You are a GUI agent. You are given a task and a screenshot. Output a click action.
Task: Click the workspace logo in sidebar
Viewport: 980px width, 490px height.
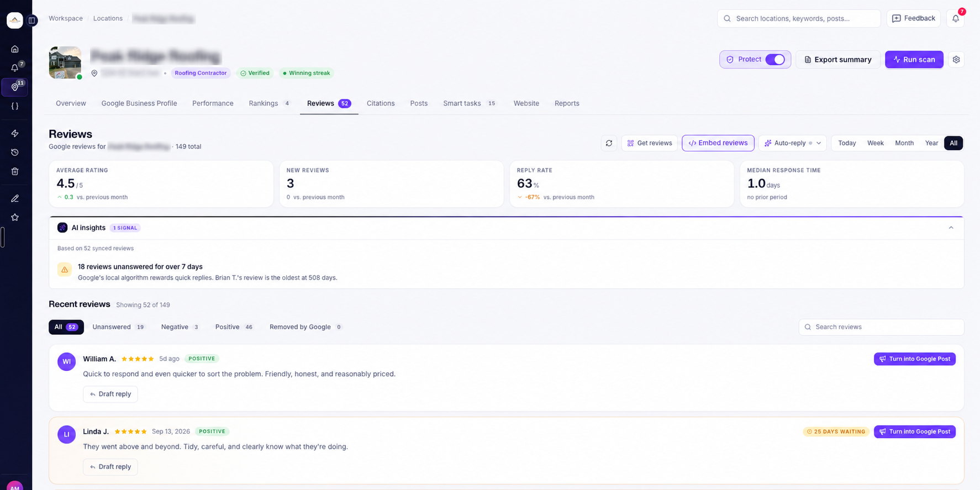(x=15, y=20)
